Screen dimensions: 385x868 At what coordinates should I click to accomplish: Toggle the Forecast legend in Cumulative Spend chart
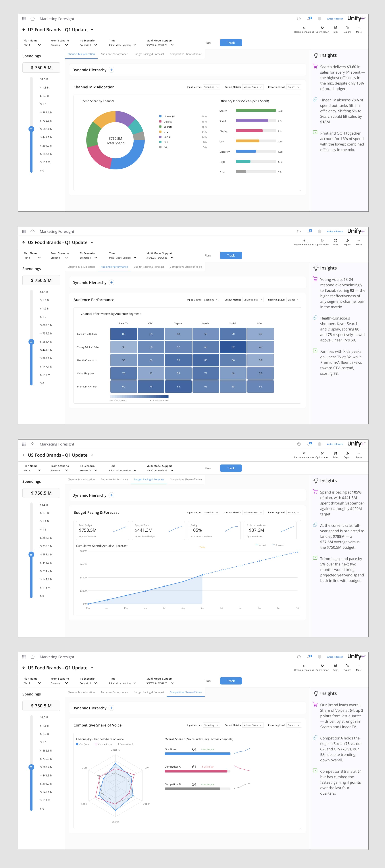point(278,545)
